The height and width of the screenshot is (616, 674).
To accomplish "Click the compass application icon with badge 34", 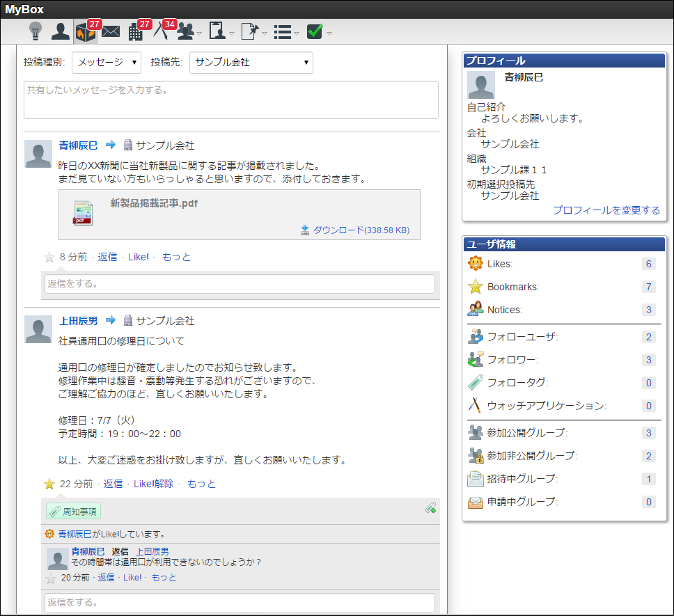I will (162, 32).
